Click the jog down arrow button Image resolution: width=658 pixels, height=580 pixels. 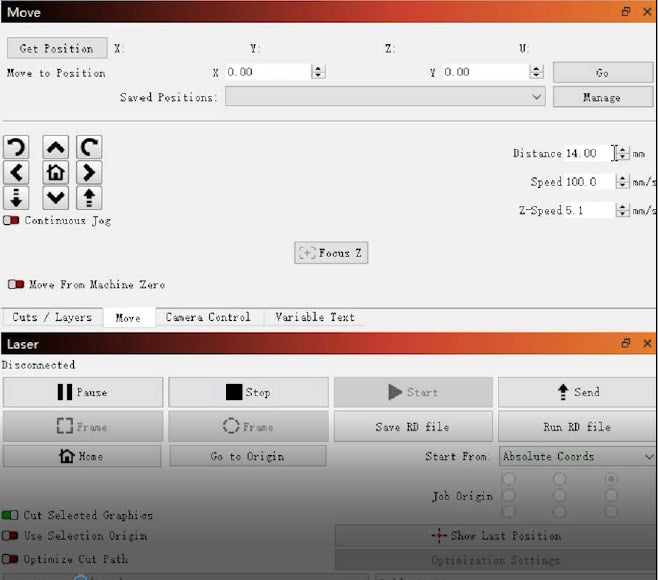pos(57,197)
